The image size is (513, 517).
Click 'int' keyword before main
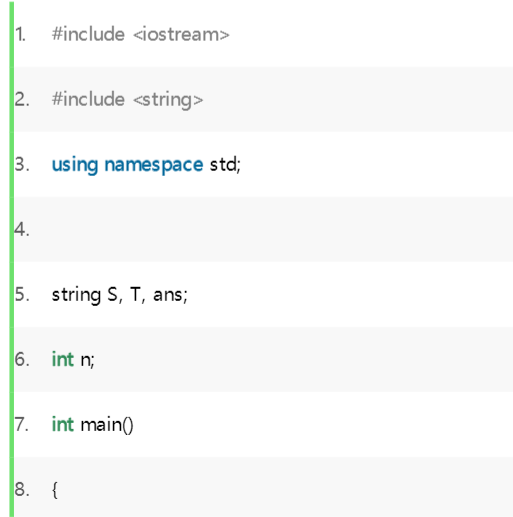(x=62, y=424)
